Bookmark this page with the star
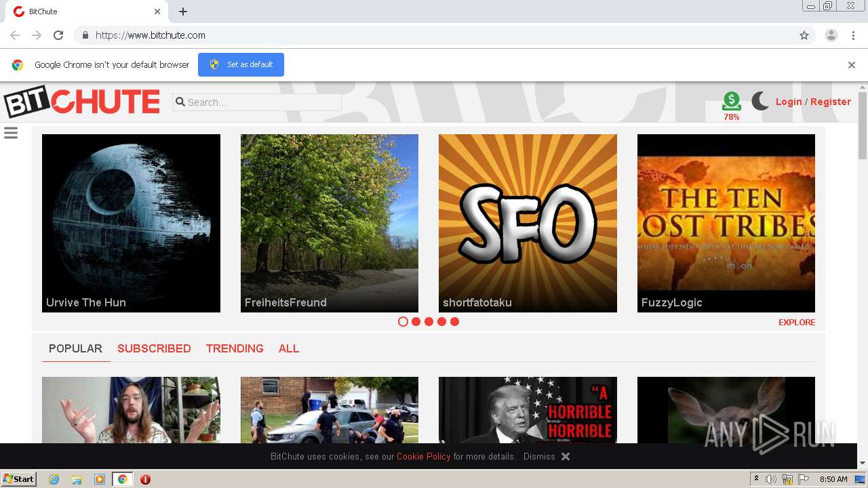This screenshot has width=868, height=488. (804, 35)
